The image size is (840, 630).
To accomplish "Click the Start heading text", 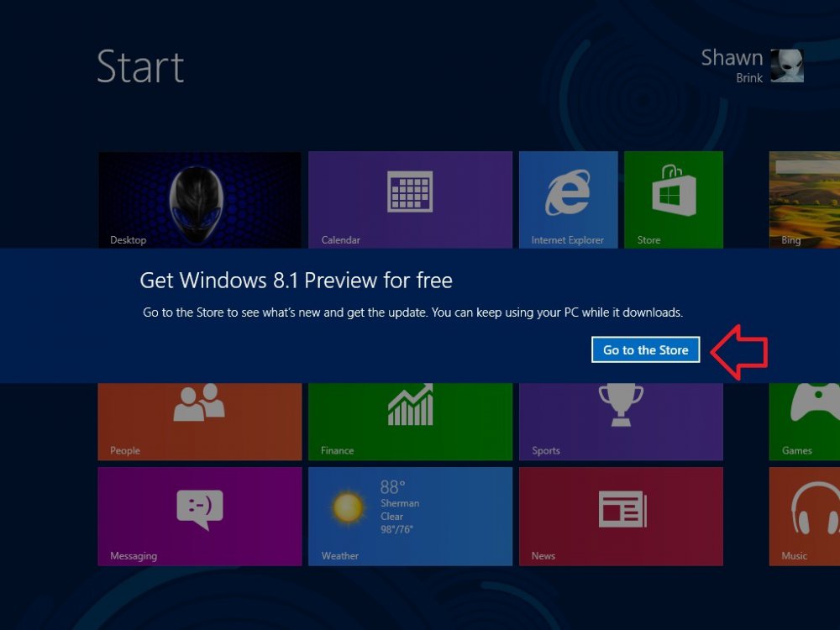I will click(140, 66).
